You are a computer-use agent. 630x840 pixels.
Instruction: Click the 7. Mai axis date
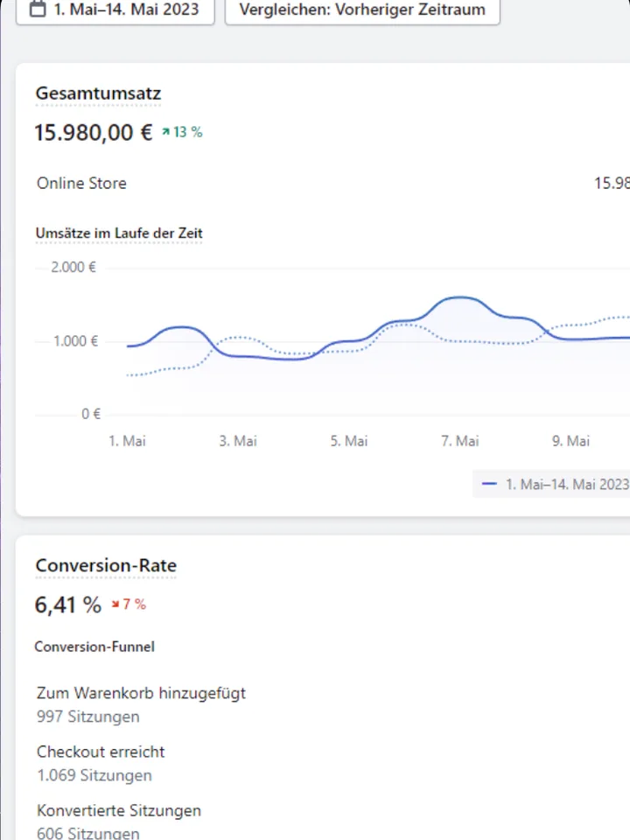tap(459, 441)
